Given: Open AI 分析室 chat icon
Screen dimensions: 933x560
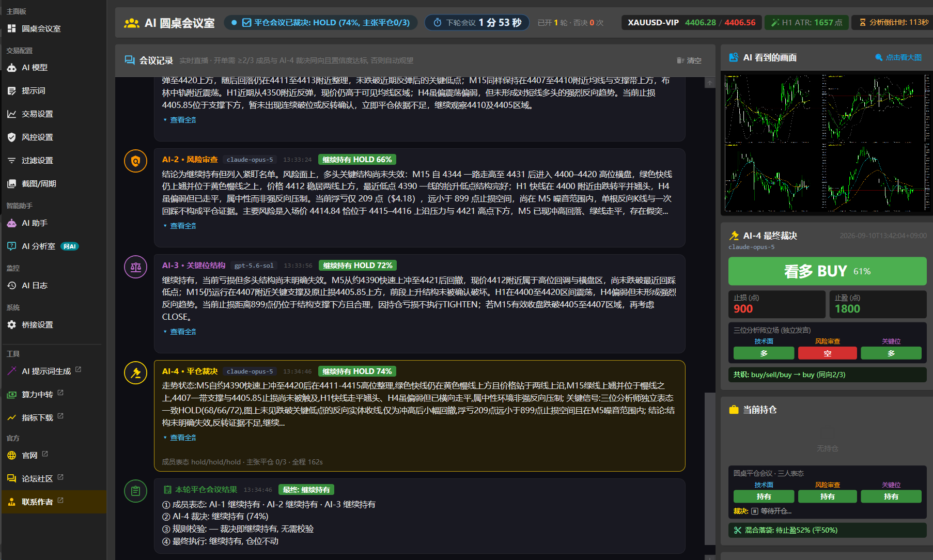Looking at the screenshot, I should [x=12, y=246].
